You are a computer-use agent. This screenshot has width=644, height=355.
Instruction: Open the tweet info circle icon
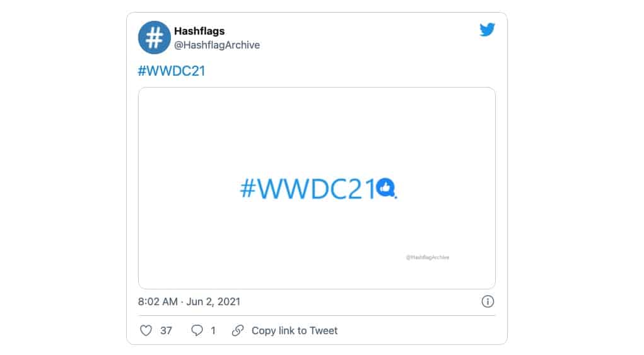[488, 301]
